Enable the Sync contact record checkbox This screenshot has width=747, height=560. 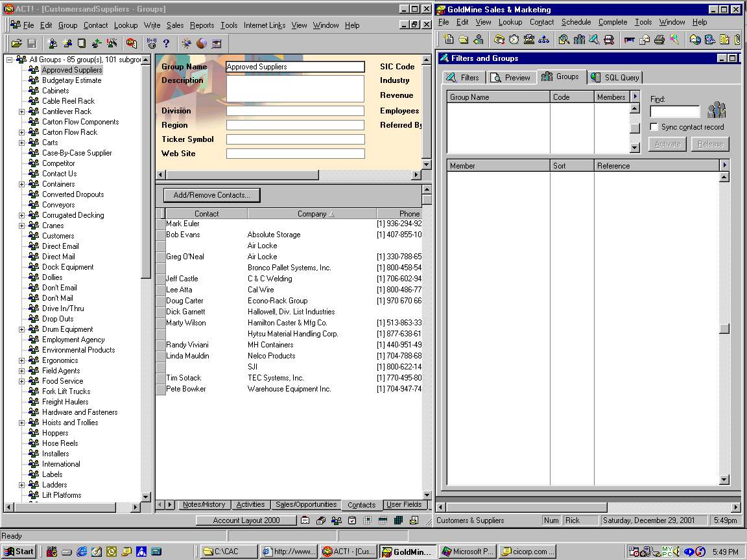pos(654,127)
